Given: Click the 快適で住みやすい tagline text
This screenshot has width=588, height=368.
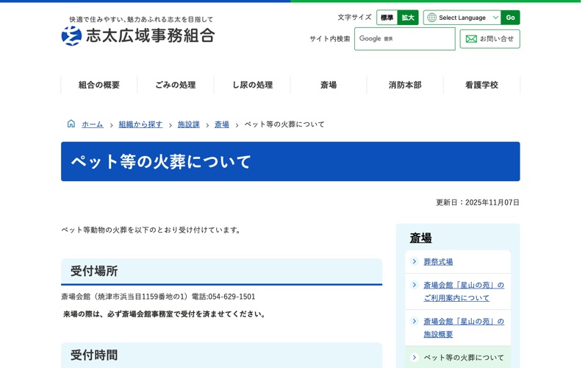Looking at the screenshot, I should 141,19.
